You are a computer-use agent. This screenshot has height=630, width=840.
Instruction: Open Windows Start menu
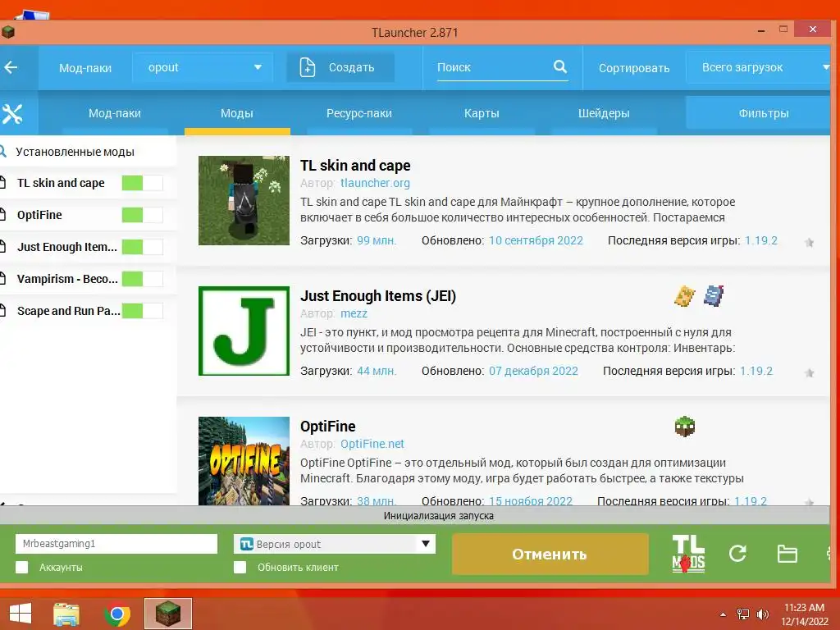pyautogui.click(x=21, y=614)
